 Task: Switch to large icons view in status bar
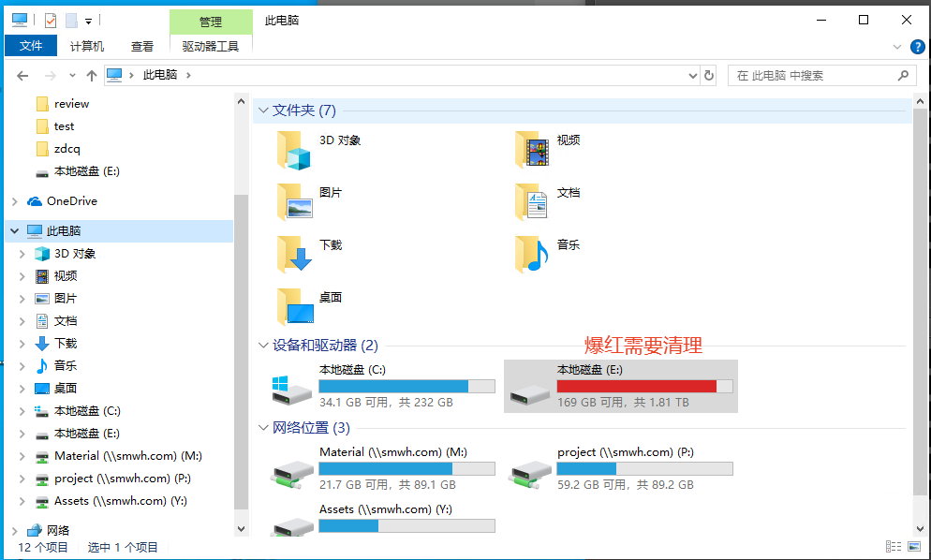click(x=914, y=546)
